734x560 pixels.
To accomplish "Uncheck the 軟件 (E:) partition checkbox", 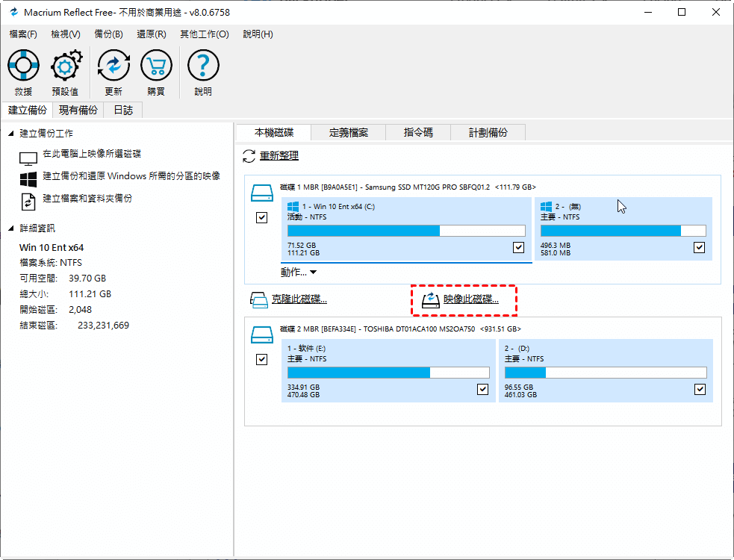I will click(x=482, y=389).
